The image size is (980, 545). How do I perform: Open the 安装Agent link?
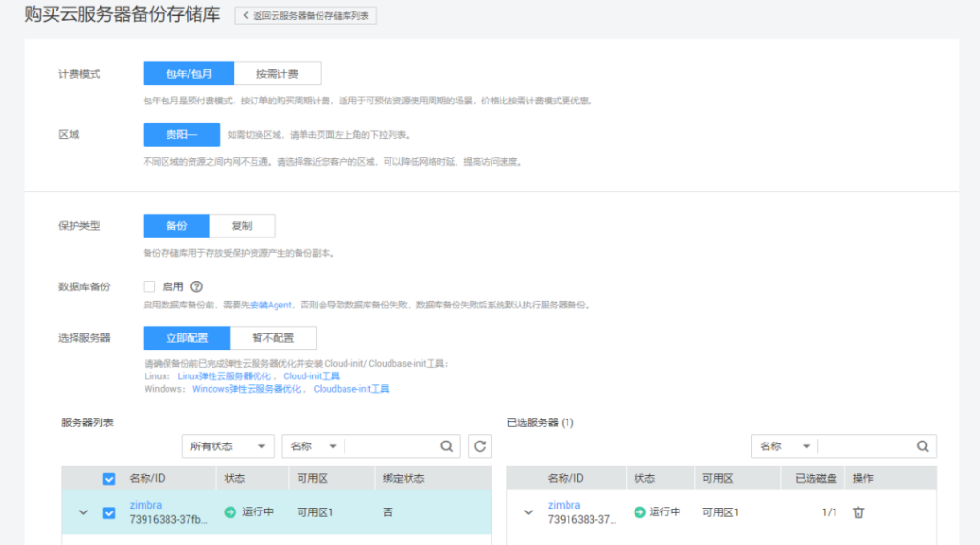tap(271, 305)
